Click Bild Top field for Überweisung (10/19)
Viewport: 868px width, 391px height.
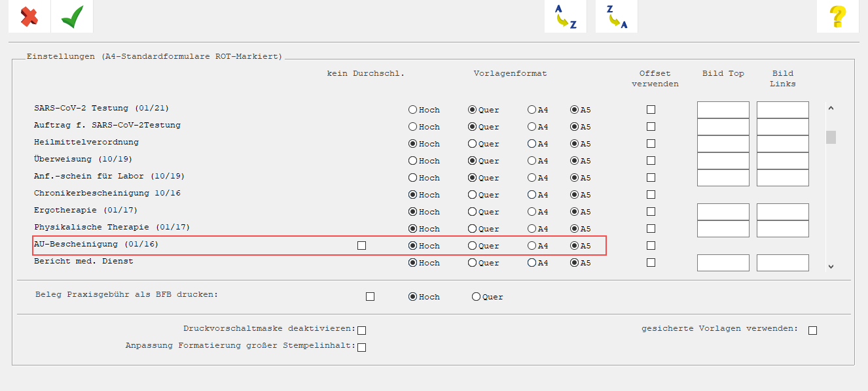tap(723, 161)
